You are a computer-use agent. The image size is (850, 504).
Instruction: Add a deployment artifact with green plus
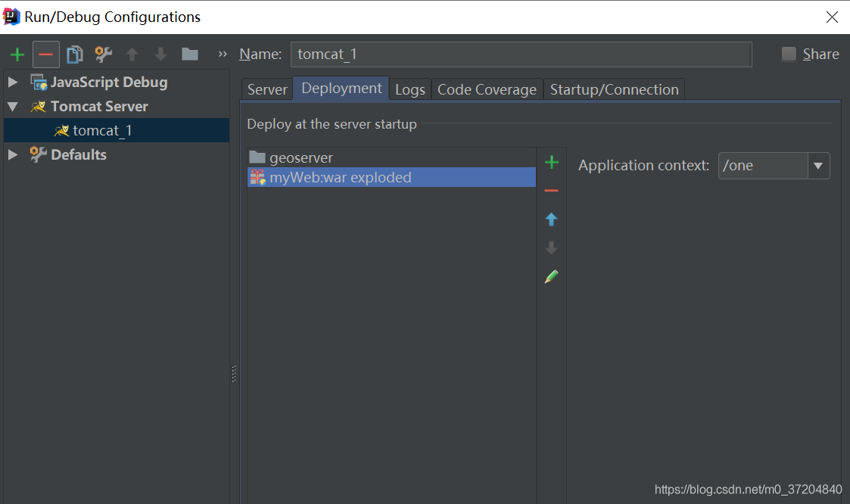point(552,163)
